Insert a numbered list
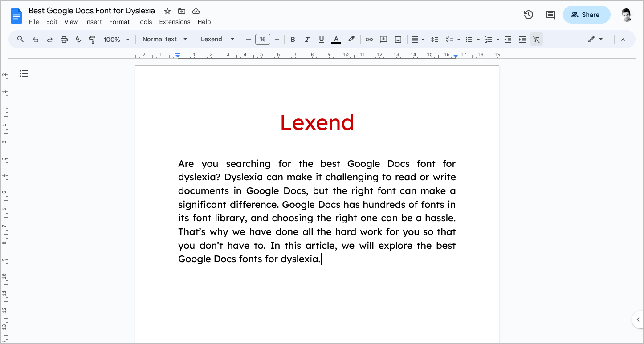644x344 pixels. 489,40
